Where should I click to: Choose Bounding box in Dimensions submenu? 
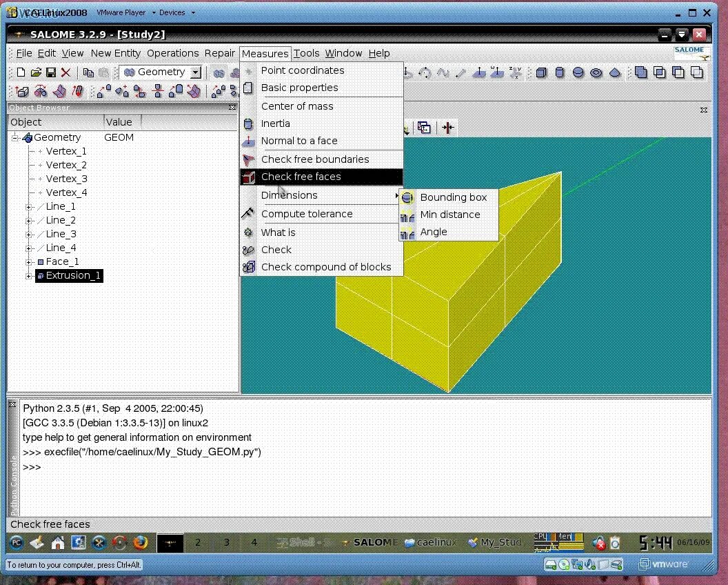(x=449, y=197)
